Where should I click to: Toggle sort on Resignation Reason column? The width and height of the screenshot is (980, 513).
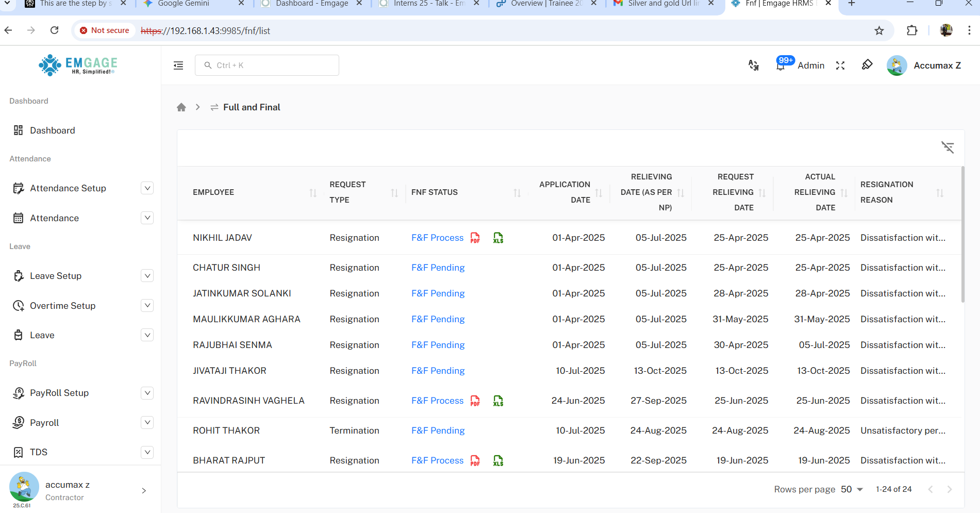click(x=939, y=193)
